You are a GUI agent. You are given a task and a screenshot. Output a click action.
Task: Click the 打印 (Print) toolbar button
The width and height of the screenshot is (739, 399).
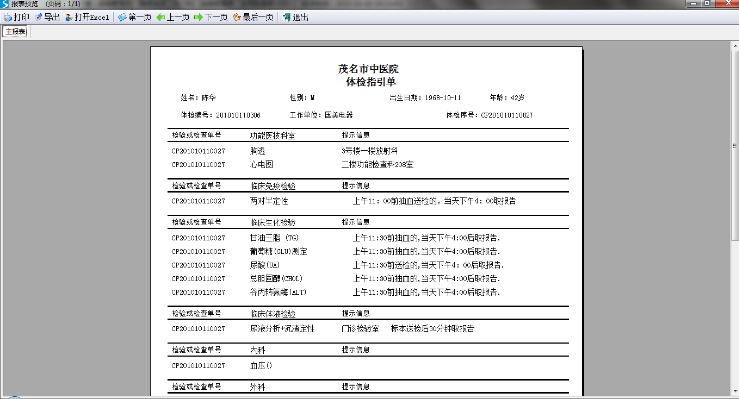coord(16,17)
